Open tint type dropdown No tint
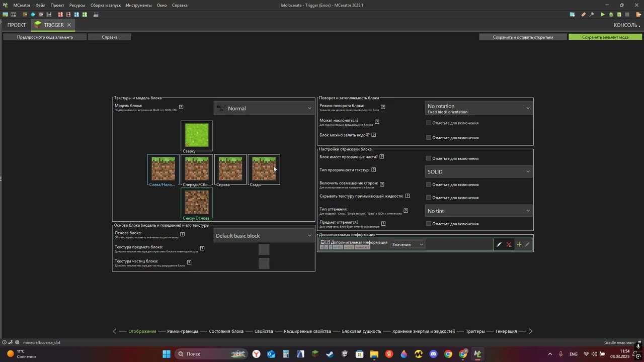The width and height of the screenshot is (644, 362). pyautogui.click(x=478, y=211)
